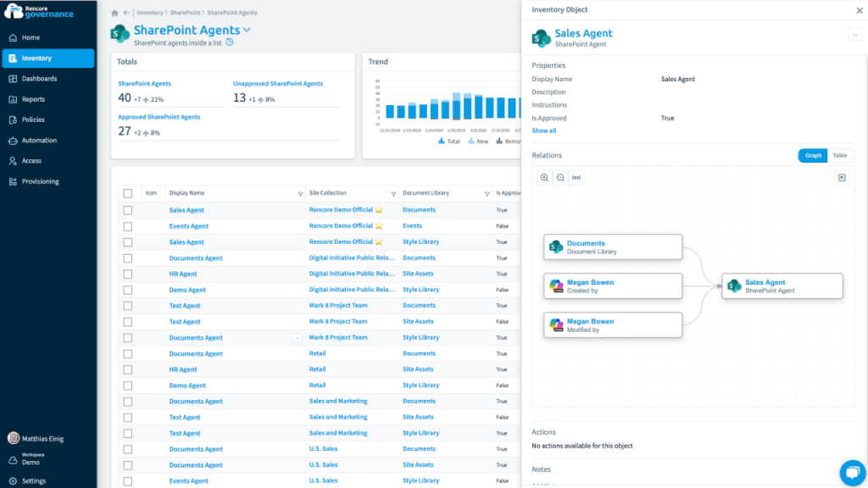This screenshot has height=488, width=868.
Task: Click the home icon in the breadcrumb
Action: click(x=114, y=13)
